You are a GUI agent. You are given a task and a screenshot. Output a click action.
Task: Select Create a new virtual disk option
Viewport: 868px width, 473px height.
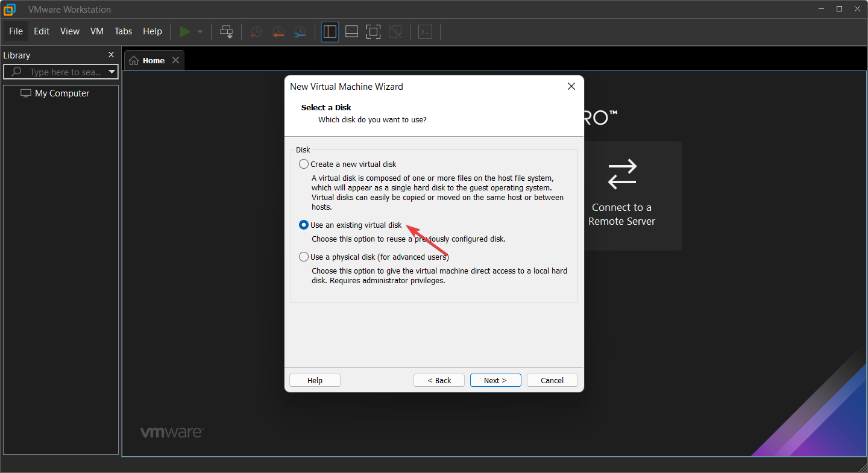pos(348,164)
